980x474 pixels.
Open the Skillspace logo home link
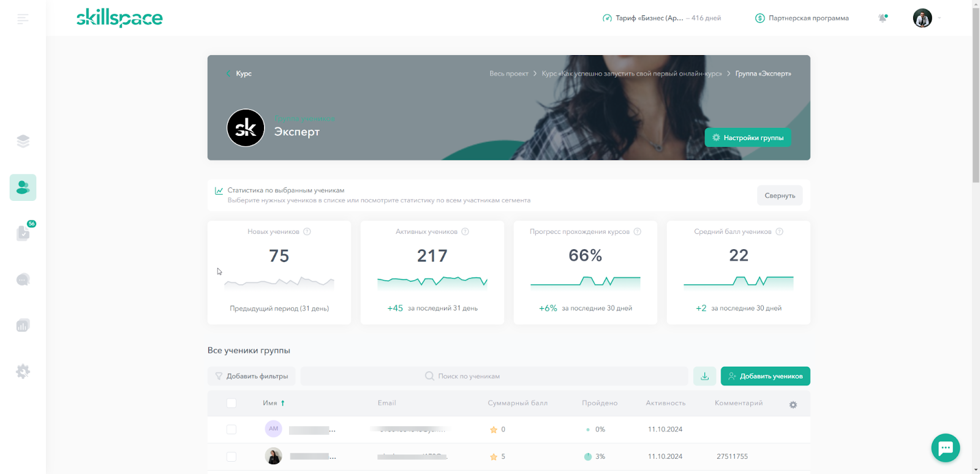[x=119, y=18]
